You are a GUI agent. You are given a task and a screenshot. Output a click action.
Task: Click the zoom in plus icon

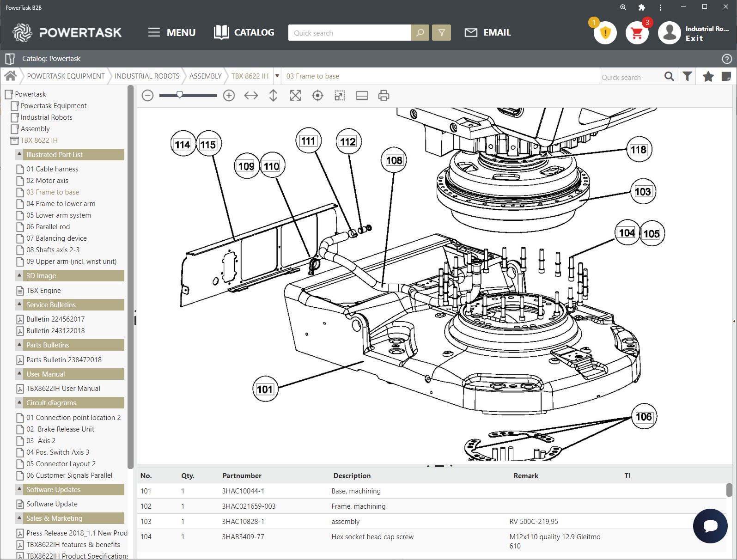click(229, 96)
